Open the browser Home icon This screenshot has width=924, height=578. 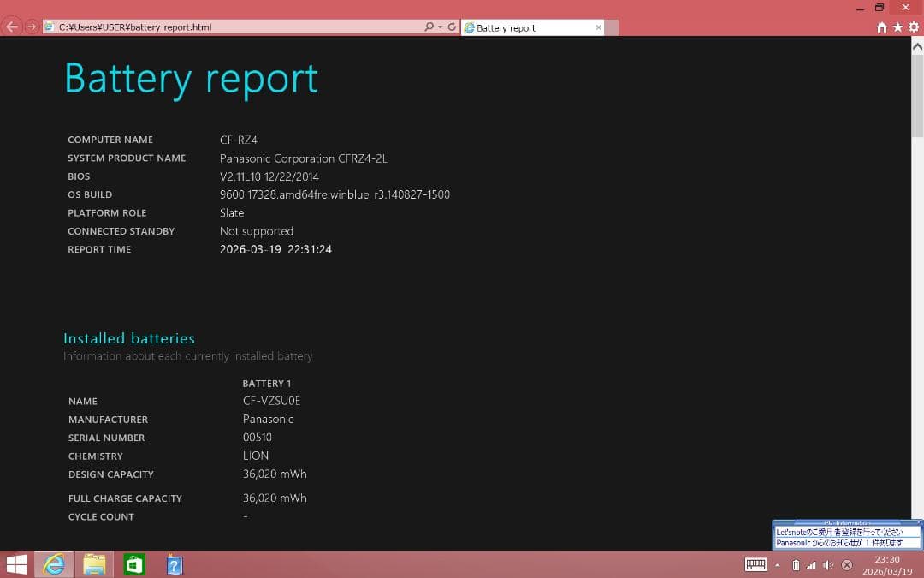pos(881,27)
